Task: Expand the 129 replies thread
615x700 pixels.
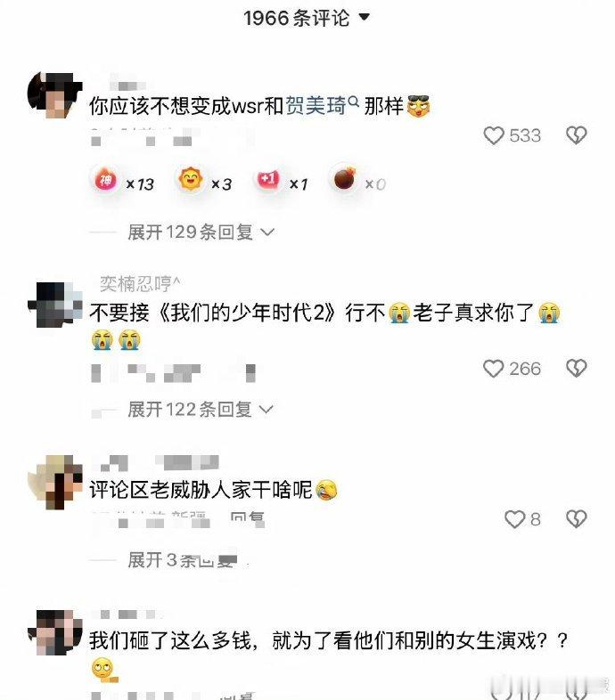Action: tap(201, 232)
